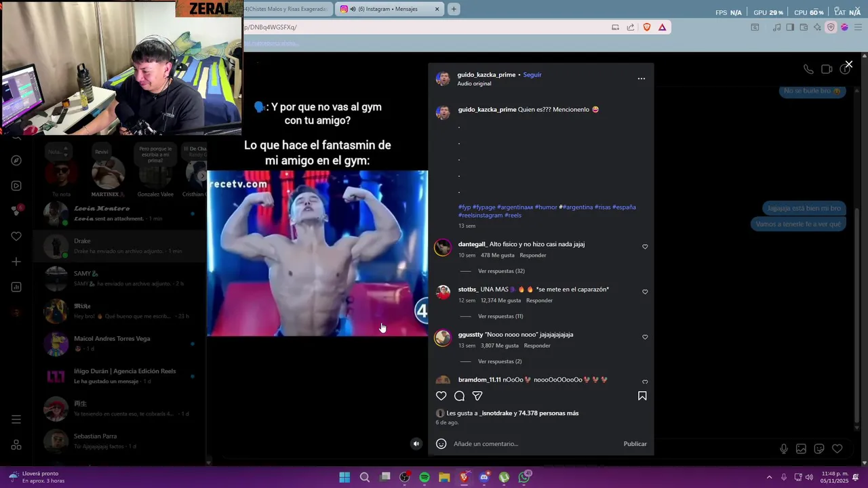Open the Brave VPN shield button
The image size is (868, 488).
[831, 27]
